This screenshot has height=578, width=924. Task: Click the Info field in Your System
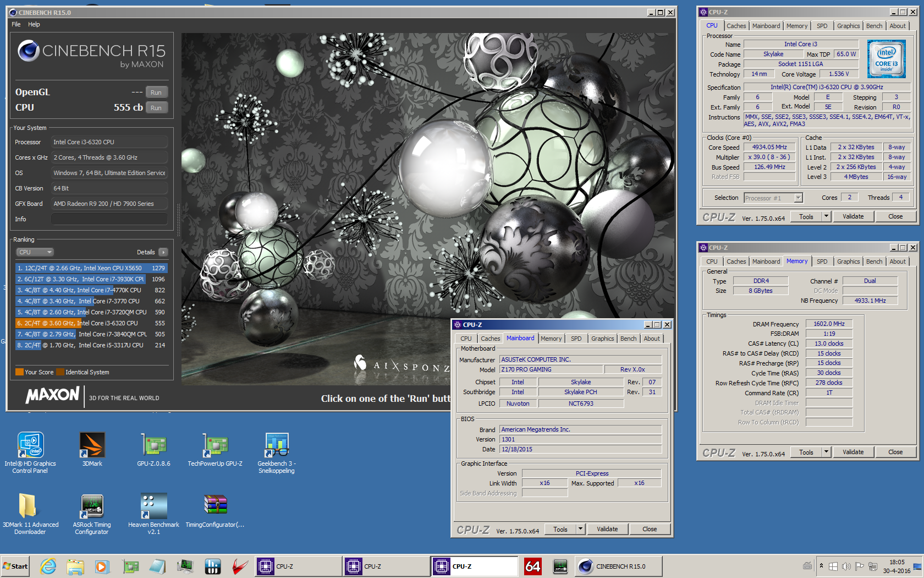(x=109, y=219)
